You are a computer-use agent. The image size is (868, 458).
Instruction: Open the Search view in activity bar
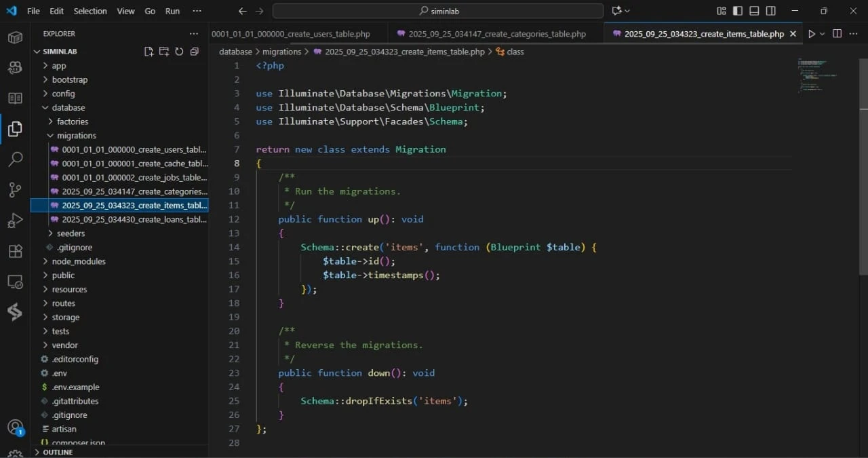[15, 159]
